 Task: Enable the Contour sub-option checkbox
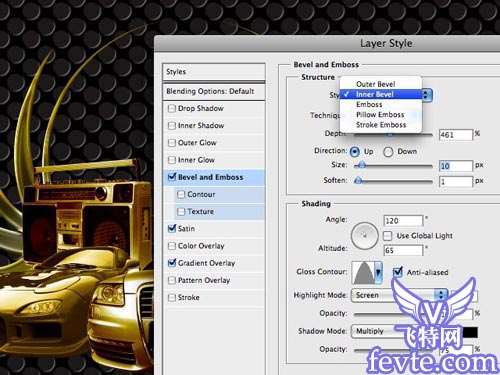[x=181, y=194]
